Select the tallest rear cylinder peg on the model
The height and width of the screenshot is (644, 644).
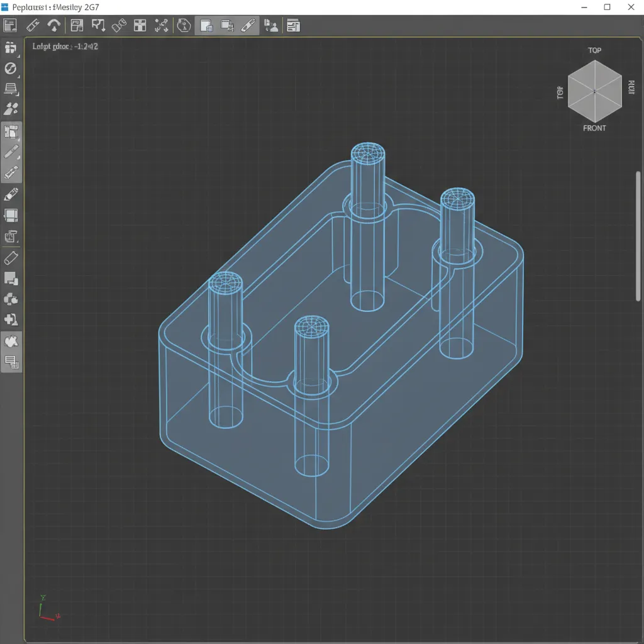368,226
